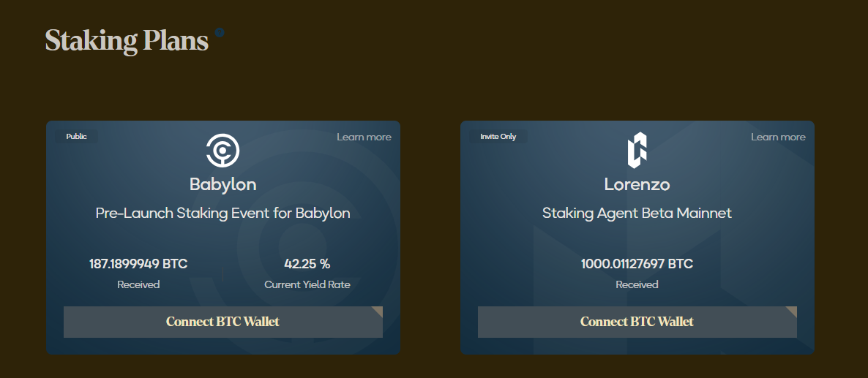Click the Babylon plan title

[222, 184]
